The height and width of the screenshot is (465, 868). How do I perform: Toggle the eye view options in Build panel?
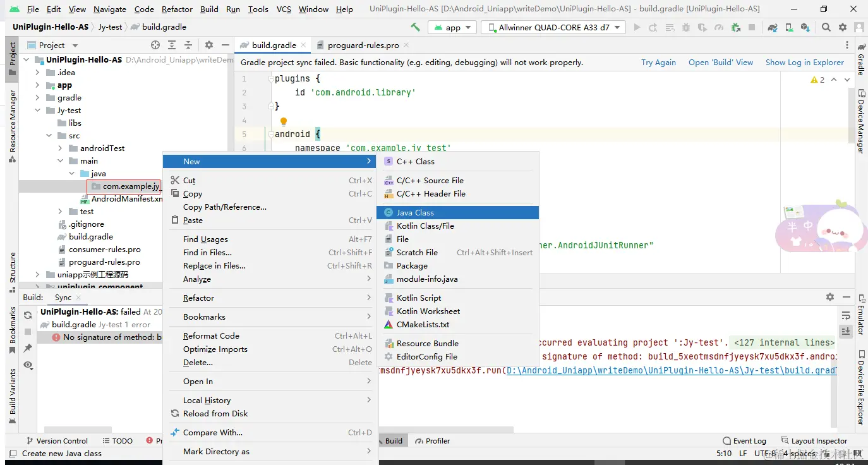tap(28, 365)
